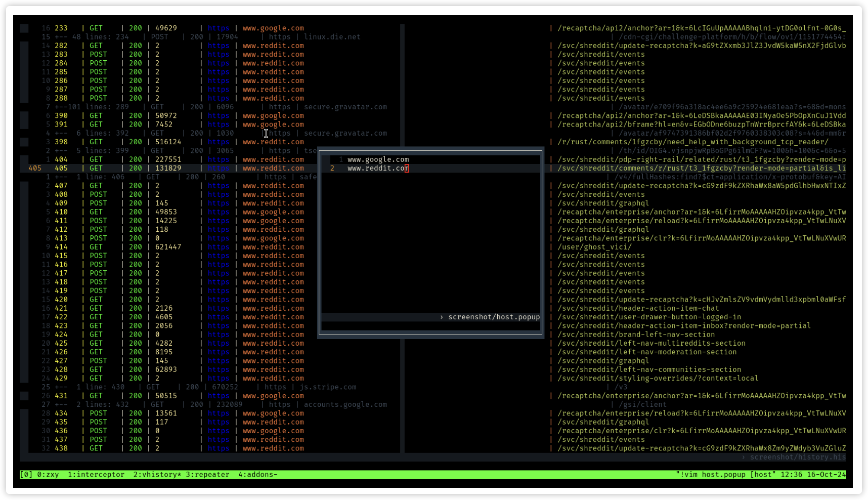Screen dimensions: 868x500
Task: Select the 2:vhistory tmux window
Action: [157, 475]
